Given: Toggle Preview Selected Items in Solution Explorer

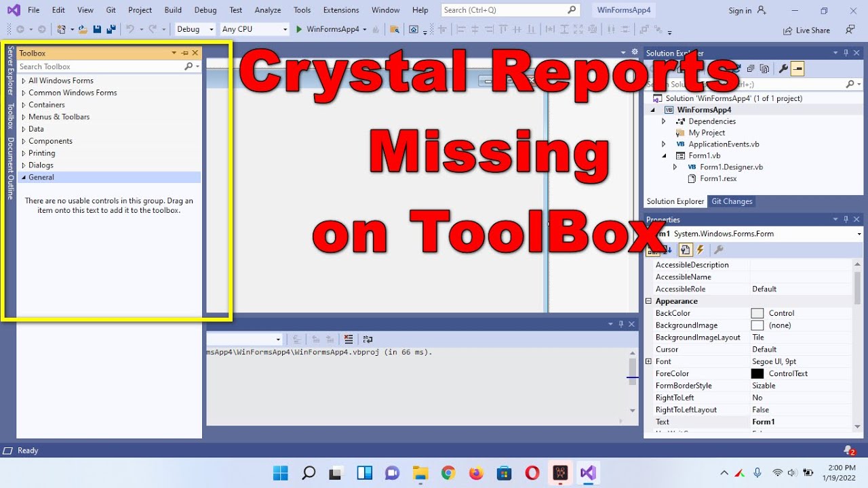Looking at the screenshot, I should point(797,68).
